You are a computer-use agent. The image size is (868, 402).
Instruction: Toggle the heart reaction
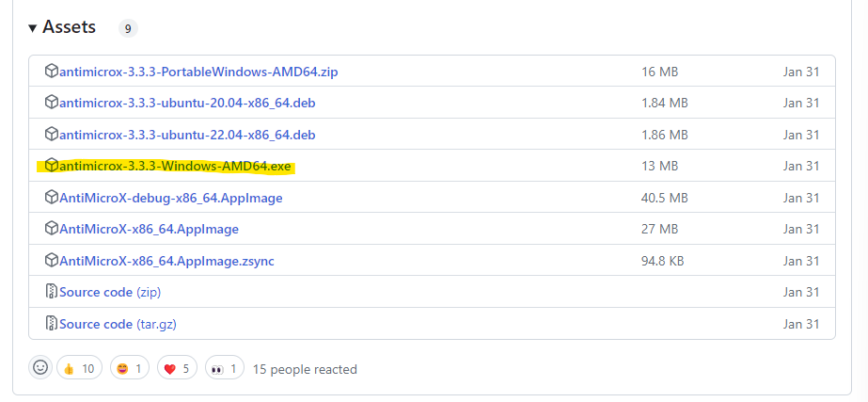pyautogui.click(x=178, y=368)
